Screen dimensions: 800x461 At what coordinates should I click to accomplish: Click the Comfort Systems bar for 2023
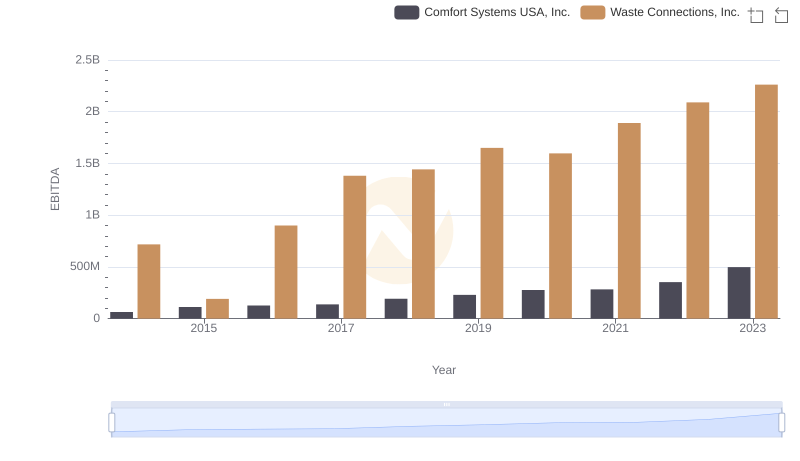pos(739,293)
